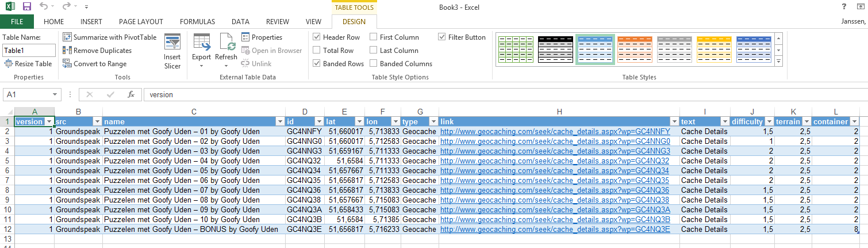Open the filter dropdown on version column
This screenshot has width=868, height=248.
[49, 121]
